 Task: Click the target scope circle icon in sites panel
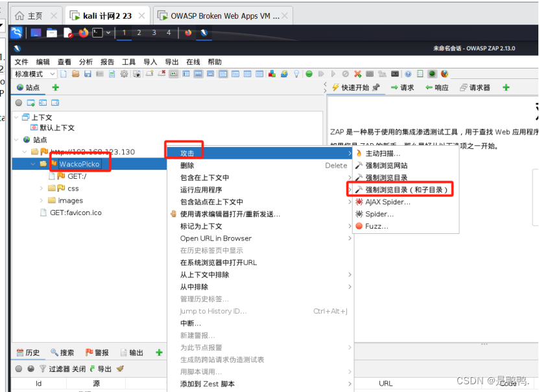tap(19, 102)
